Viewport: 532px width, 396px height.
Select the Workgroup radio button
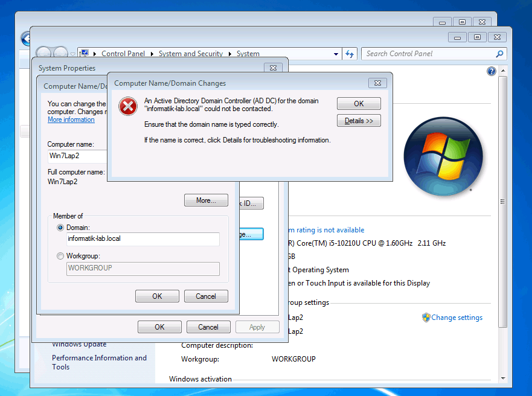[60, 256]
